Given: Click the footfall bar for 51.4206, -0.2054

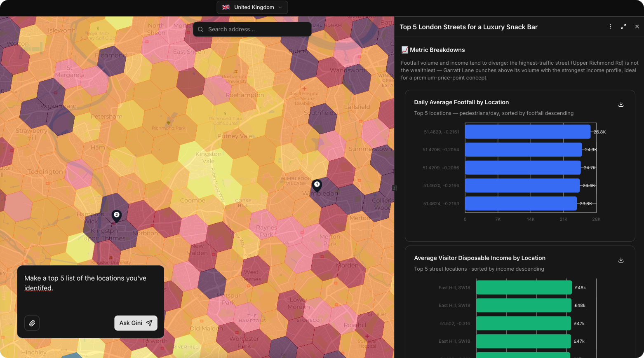Looking at the screenshot, I should (523, 150).
